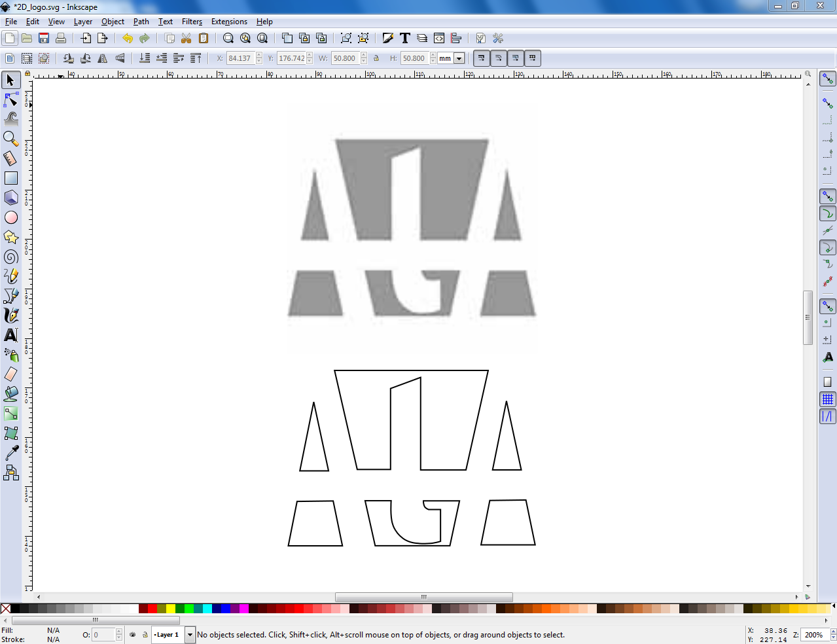Open the Object menu
The height and width of the screenshot is (644, 837).
[113, 22]
